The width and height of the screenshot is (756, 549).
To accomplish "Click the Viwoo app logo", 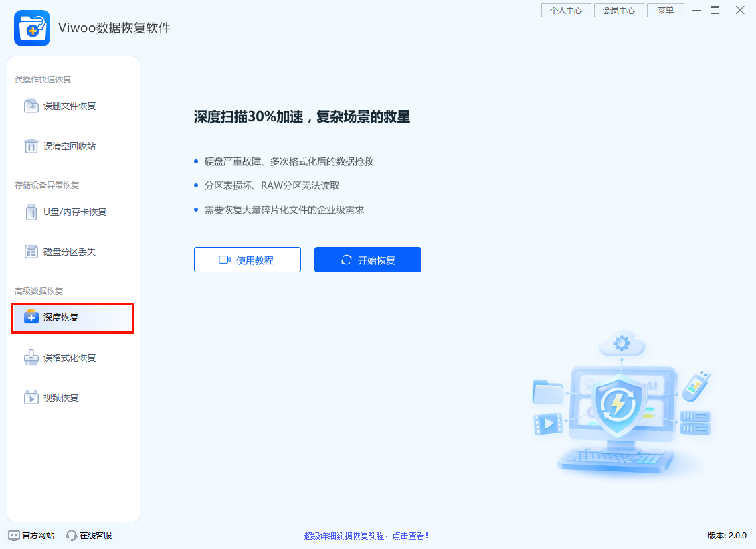I will point(31,28).
